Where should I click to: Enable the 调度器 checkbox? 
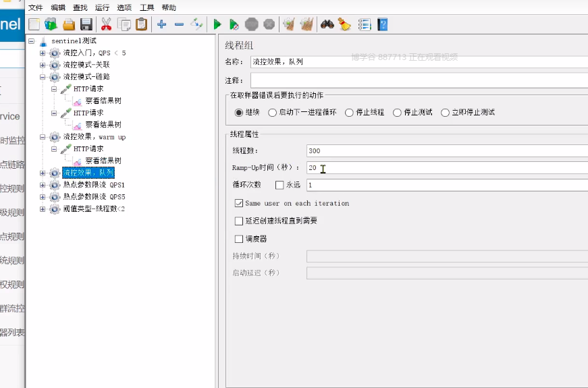tap(239, 239)
